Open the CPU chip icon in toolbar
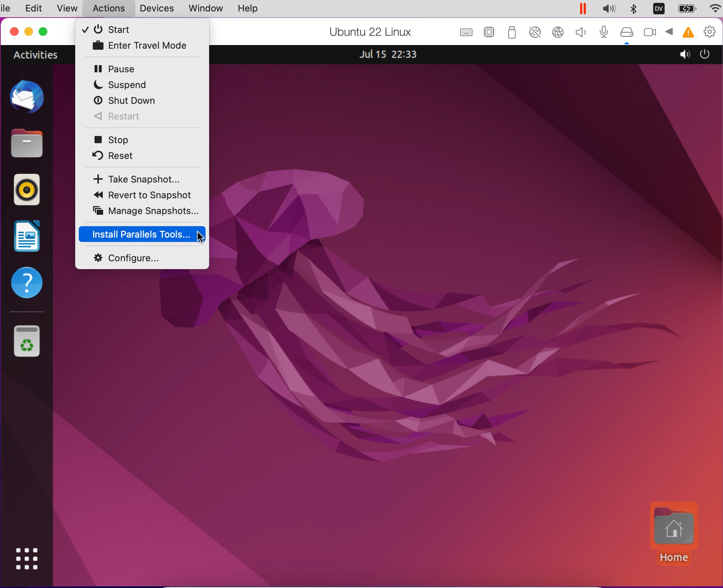Image resolution: width=723 pixels, height=588 pixels. tap(489, 33)
